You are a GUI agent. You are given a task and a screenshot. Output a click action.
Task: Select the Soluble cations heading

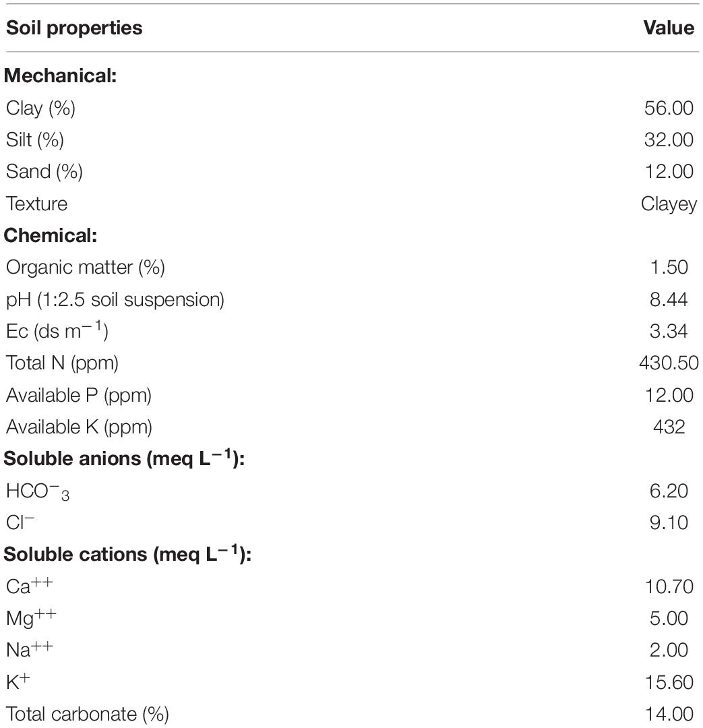click(x=127, y=554)
